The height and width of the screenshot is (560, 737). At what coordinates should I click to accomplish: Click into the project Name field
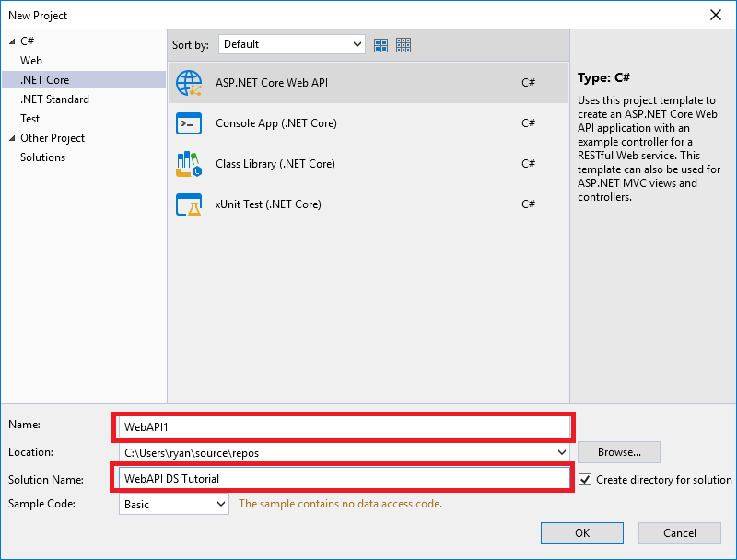click(344, 426)
